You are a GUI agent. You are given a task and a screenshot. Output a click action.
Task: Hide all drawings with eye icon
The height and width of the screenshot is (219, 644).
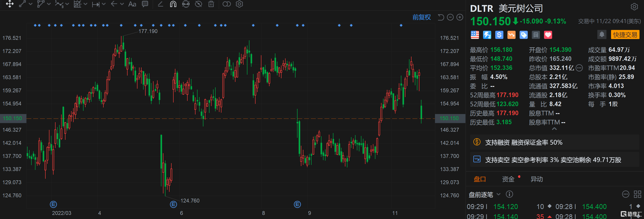tap(198, 4)
